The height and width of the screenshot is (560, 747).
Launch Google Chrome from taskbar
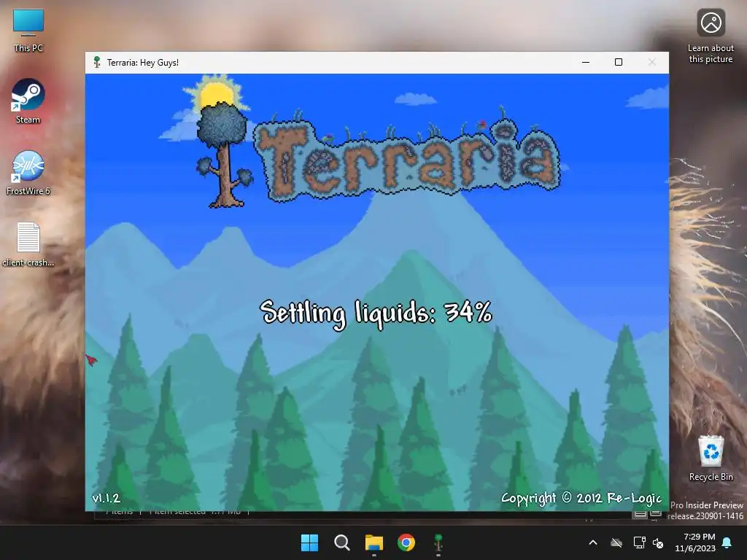tap(406, 542)
